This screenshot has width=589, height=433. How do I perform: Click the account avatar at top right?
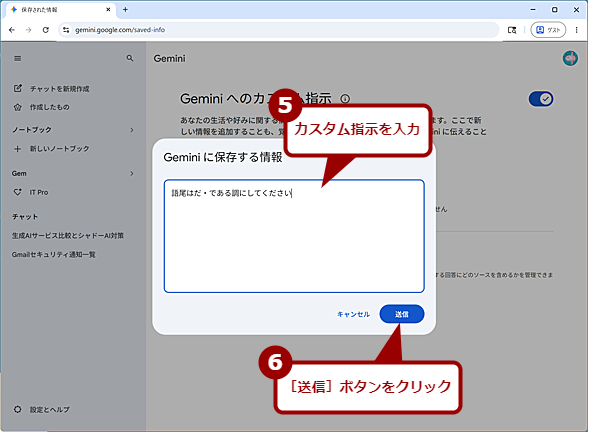click(570, 58)
